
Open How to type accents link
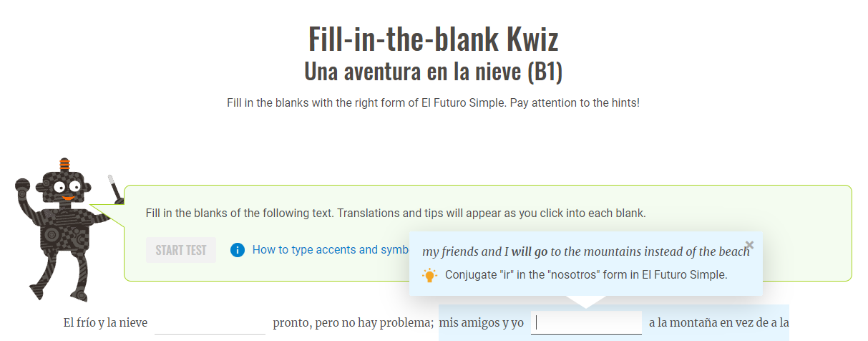(331, 250)
